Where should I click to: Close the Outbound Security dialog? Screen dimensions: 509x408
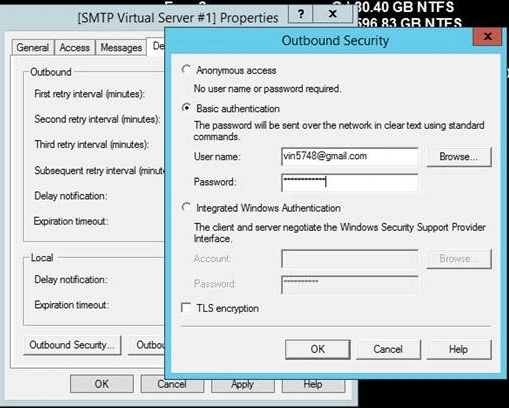click(487, 36)
